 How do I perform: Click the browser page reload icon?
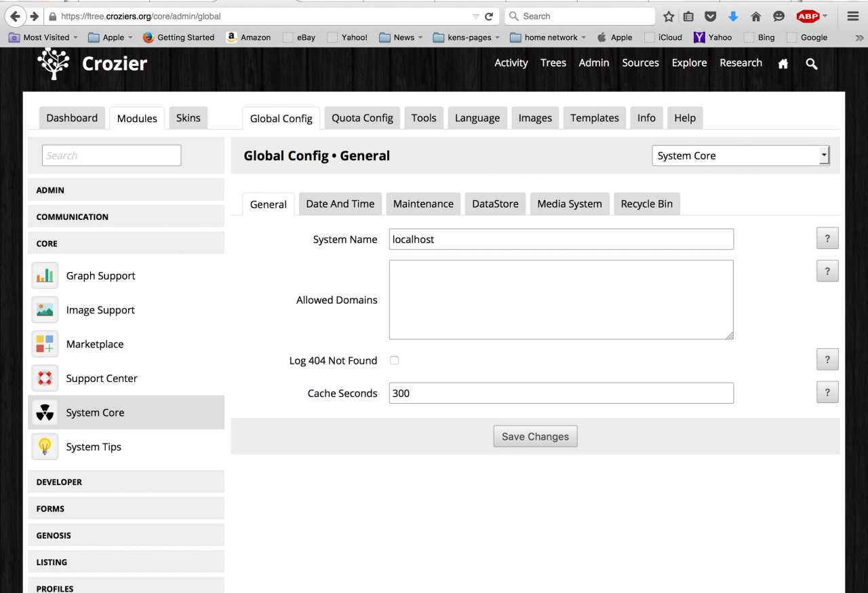pos(488,16)
